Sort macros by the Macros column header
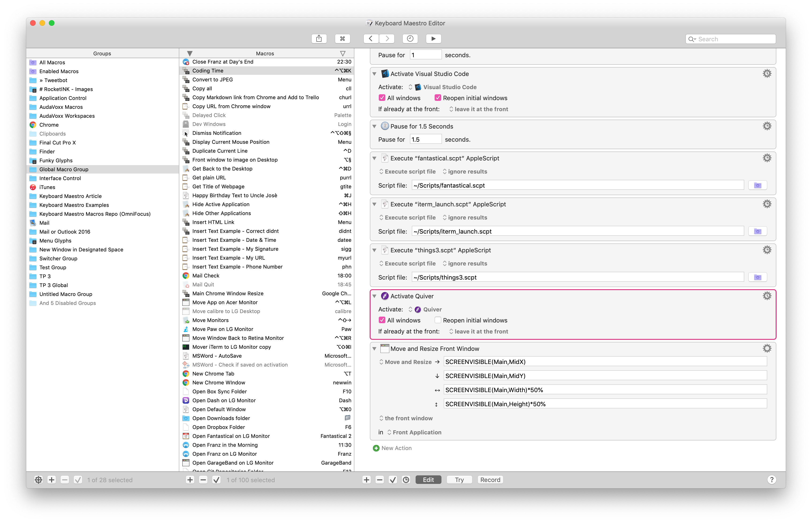The height and width of the screenshot is (523, 812). 265,54
